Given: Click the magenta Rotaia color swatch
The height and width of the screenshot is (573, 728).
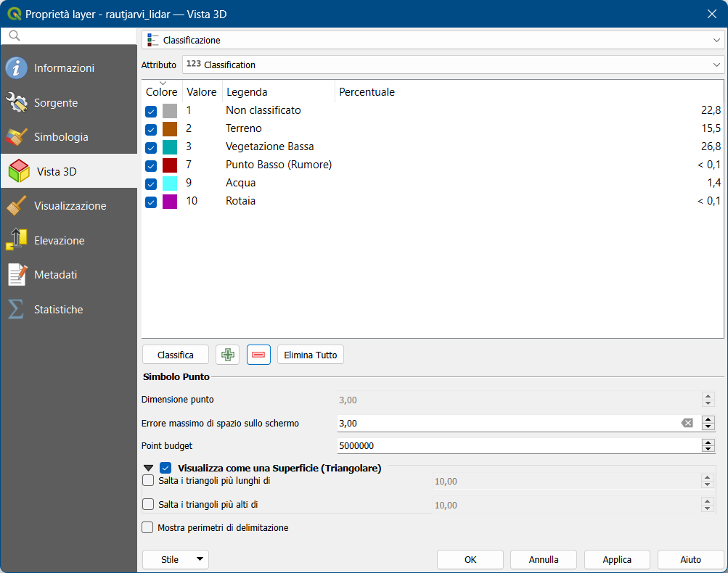Looking at the screenshot, I should [170, 202].
